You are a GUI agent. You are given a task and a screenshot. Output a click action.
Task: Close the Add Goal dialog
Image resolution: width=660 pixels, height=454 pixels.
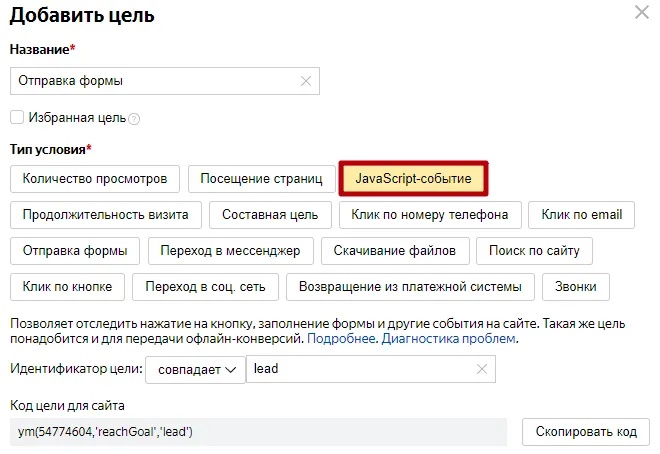pos(641,13)
